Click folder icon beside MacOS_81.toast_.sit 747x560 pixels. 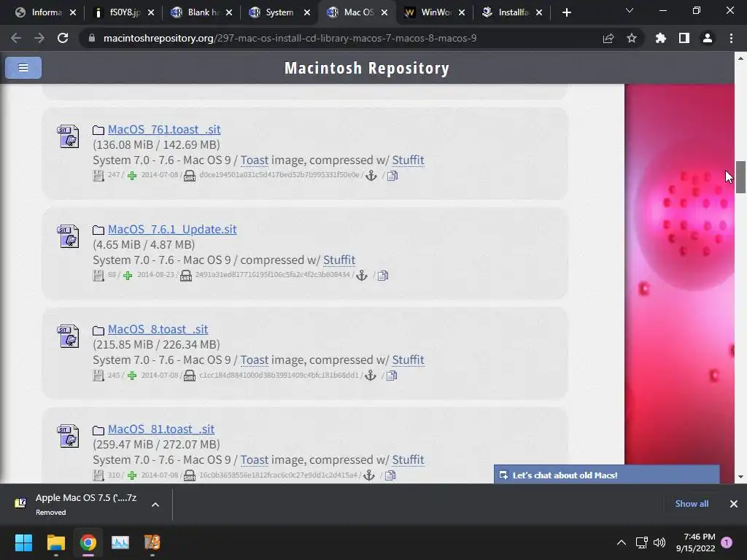pos(98,430)
